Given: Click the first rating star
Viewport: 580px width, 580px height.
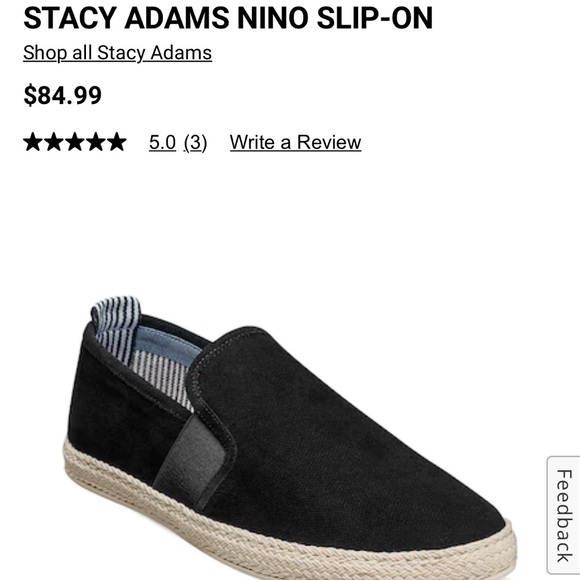Looking at the screenshot, I should 33,142.
